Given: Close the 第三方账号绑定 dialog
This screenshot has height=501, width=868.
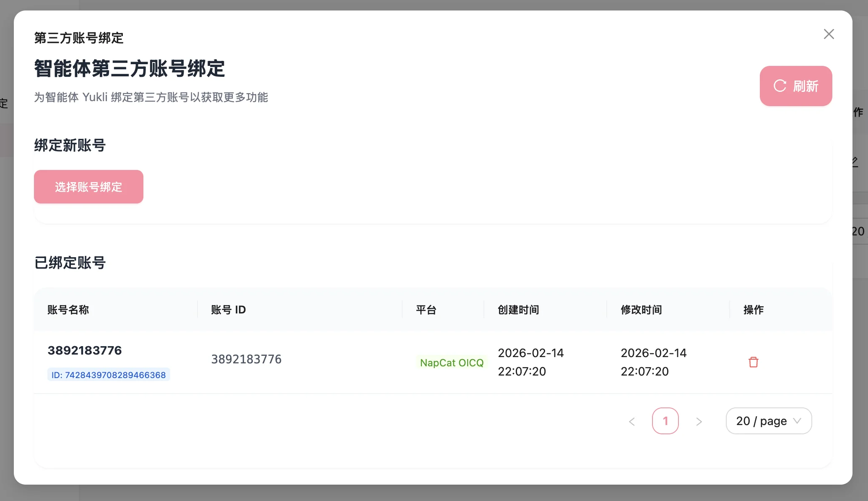Looking at the screenshot, I should point(829,34).
